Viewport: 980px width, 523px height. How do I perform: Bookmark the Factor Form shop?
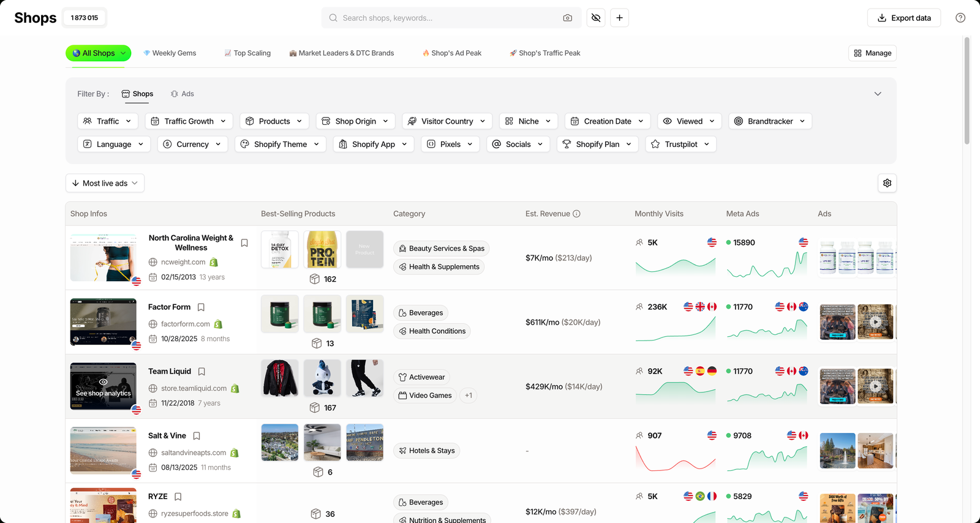coord(201,307)
